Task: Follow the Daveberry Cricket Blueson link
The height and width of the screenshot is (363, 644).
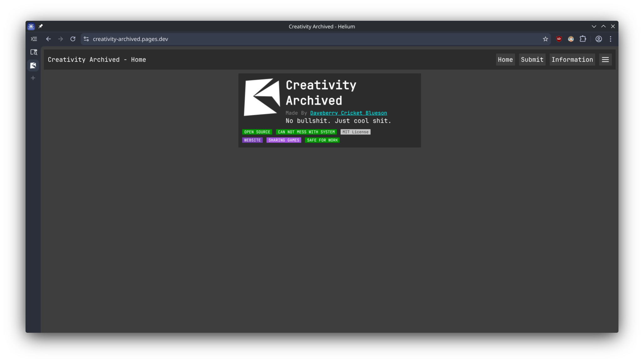Action: (348, 113)
